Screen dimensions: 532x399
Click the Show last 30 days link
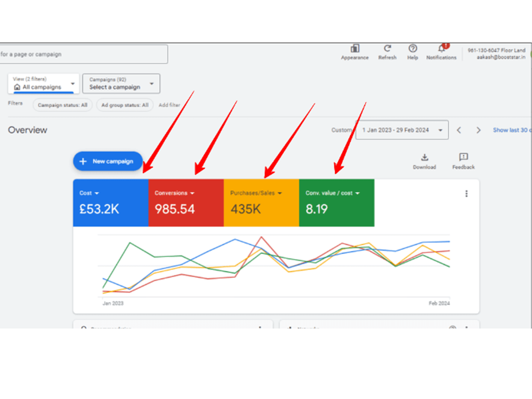pos(511,130)
